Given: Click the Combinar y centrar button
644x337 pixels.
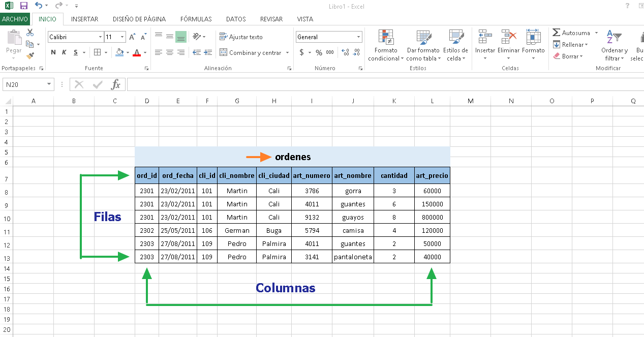Looking at the screenshot, I should pyautogui.click(x=251, y=53).
